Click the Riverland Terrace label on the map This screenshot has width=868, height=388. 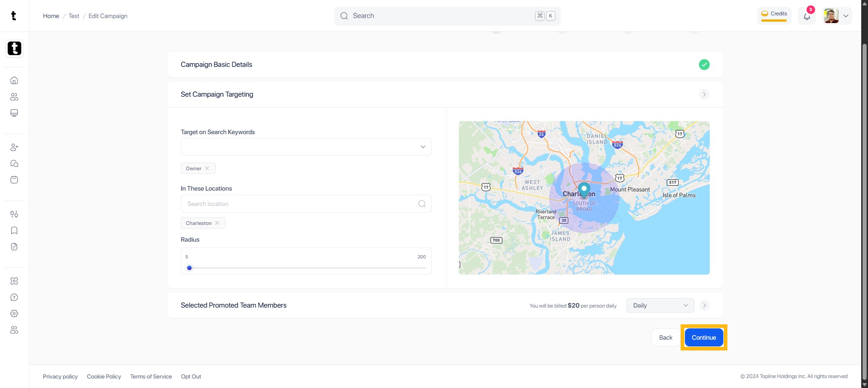coord(546,215)
